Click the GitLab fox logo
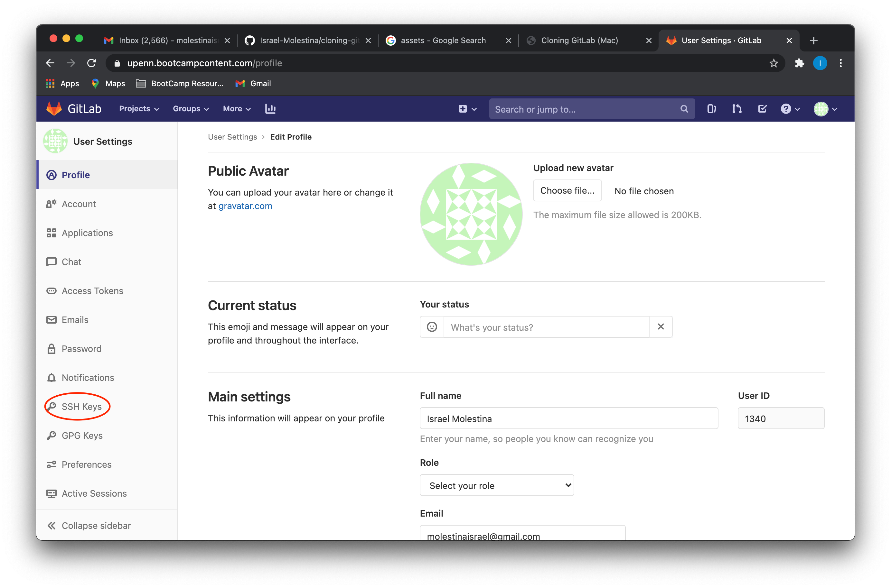This screenshot has height=588, width=891. [54, 108]
